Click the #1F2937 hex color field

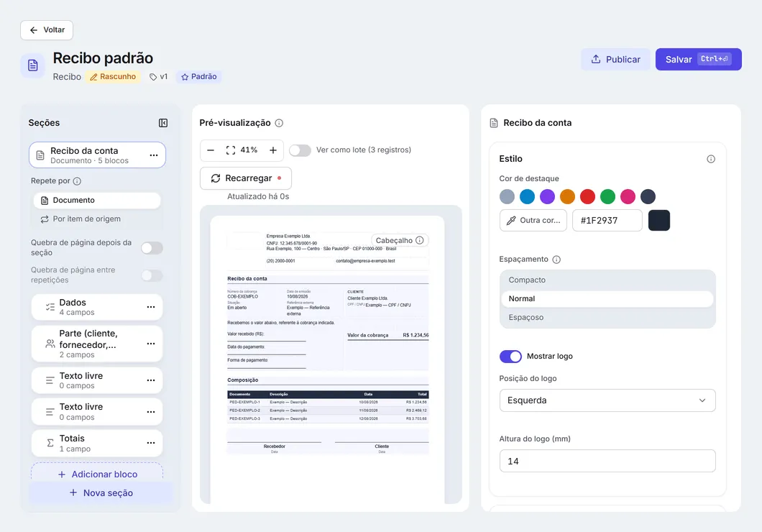607,221
